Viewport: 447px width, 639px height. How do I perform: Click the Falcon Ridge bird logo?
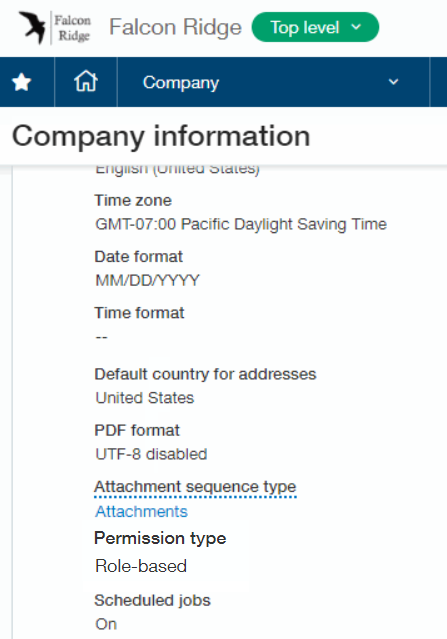[x=55, y=28]
